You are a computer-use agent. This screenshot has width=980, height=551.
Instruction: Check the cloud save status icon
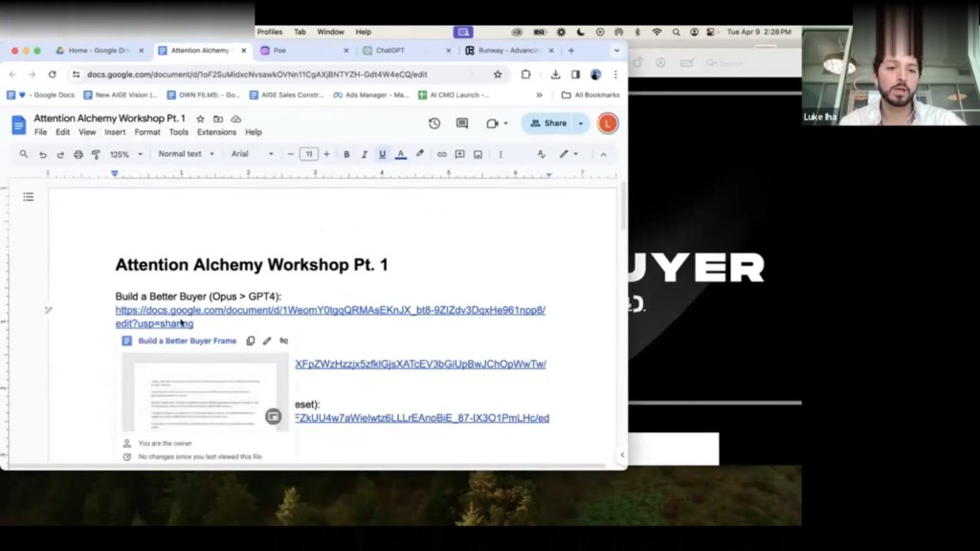point(235,119)
